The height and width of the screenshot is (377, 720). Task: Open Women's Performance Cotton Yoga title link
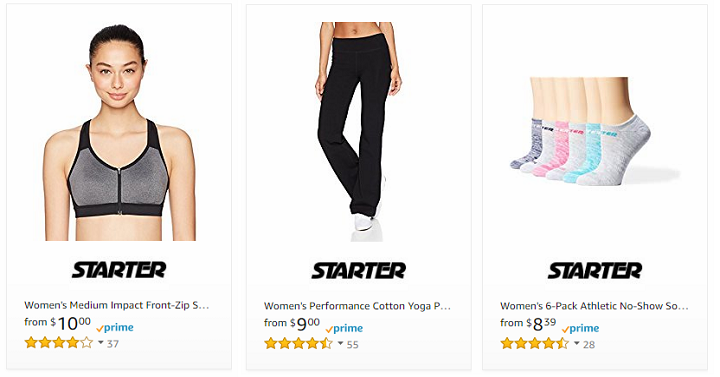357,306
